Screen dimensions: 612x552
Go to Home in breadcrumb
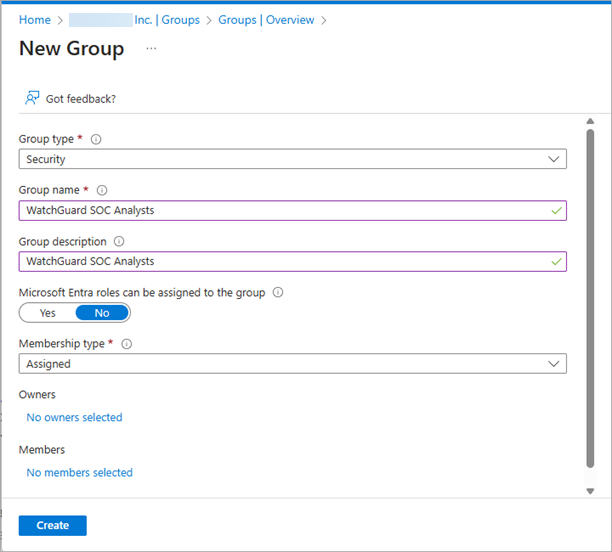tap(35, 20)
